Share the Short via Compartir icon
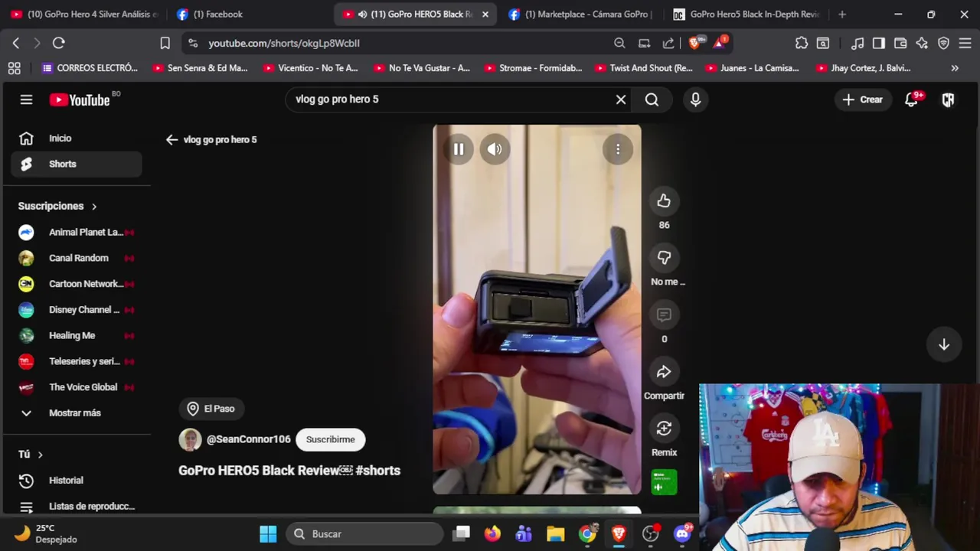The height and width of the screenshot is (551, 980). coord(664,372)
